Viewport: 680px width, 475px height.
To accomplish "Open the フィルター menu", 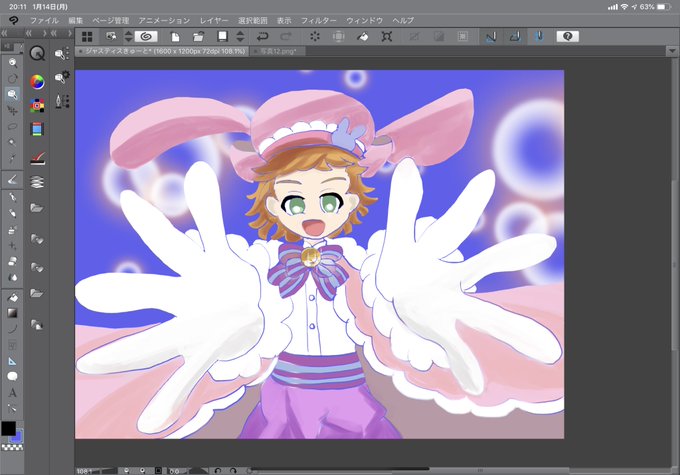I will [x=319, y=20].
